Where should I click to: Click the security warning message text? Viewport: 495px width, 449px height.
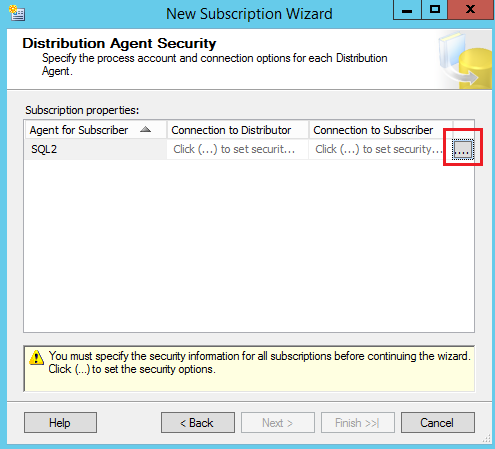coord(260,363)
